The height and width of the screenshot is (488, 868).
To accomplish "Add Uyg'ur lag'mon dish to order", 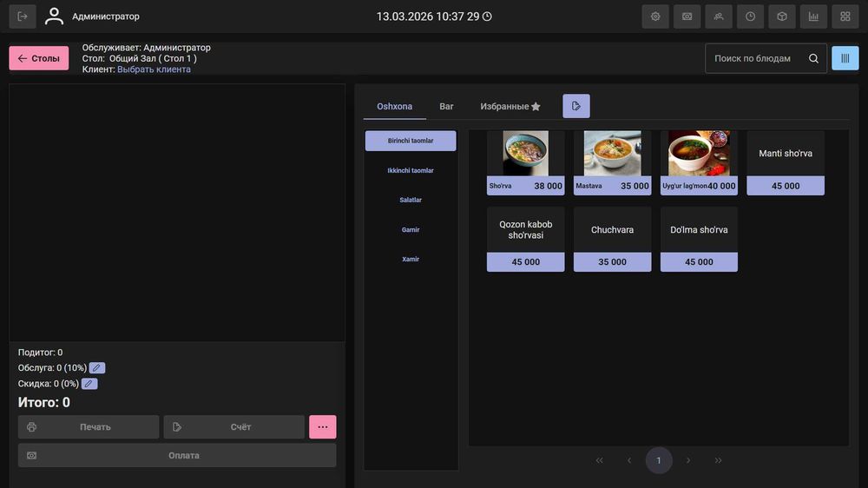I will (699, 163).
